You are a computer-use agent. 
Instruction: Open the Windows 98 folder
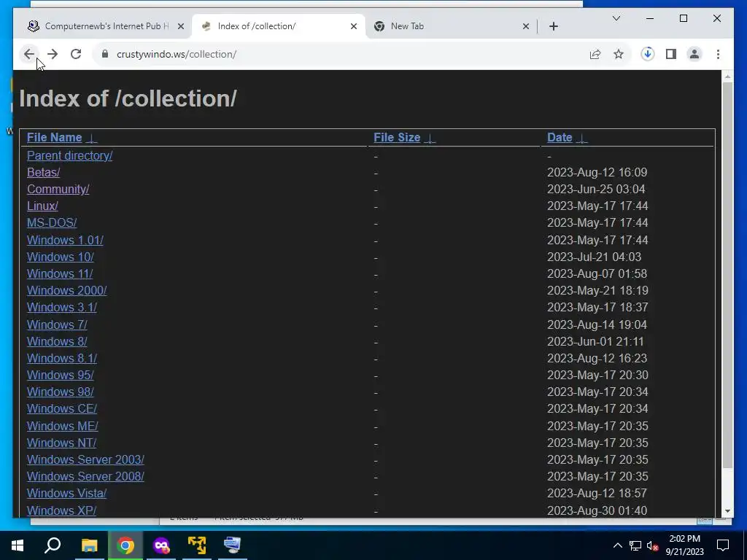tap(60, 392)
